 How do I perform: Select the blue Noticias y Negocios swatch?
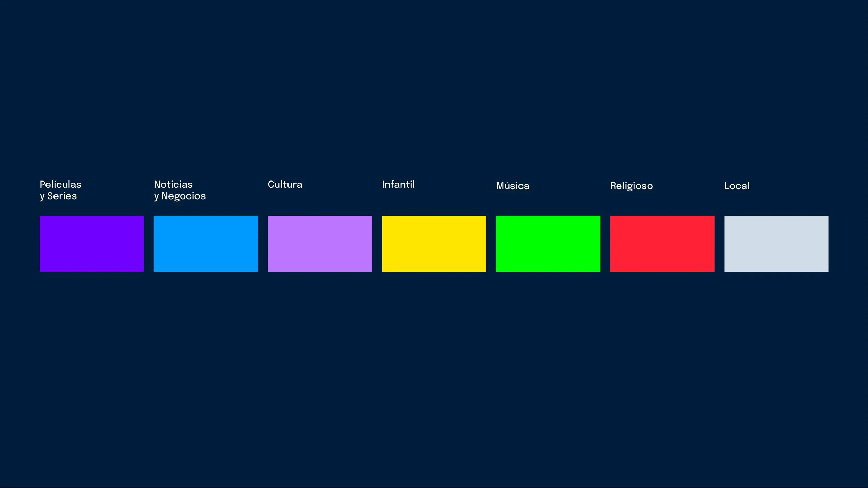[x=206, y=244]
